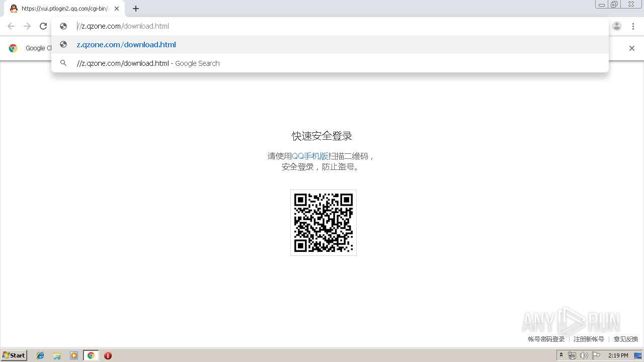Click the 快速安全登录 heading
The height and width of the screenshot is (362, 644).
[322, 136]
